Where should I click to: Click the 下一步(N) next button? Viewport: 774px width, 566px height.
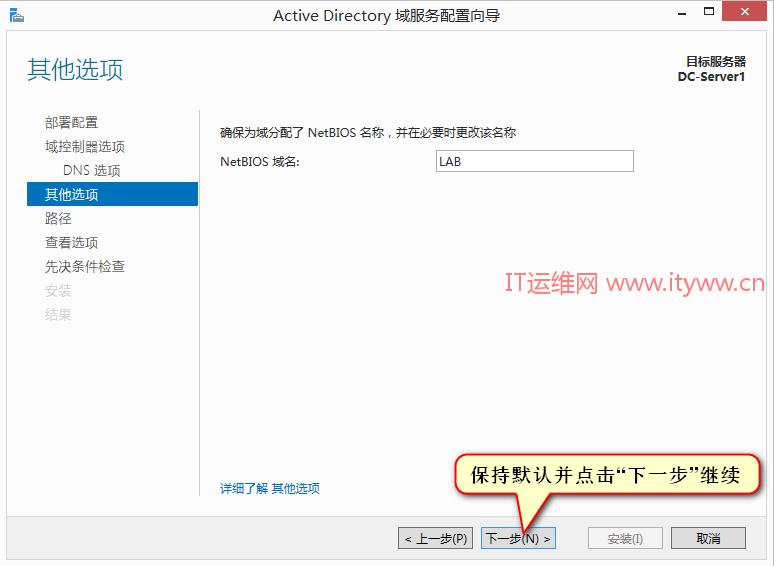[x=518, y=538]
